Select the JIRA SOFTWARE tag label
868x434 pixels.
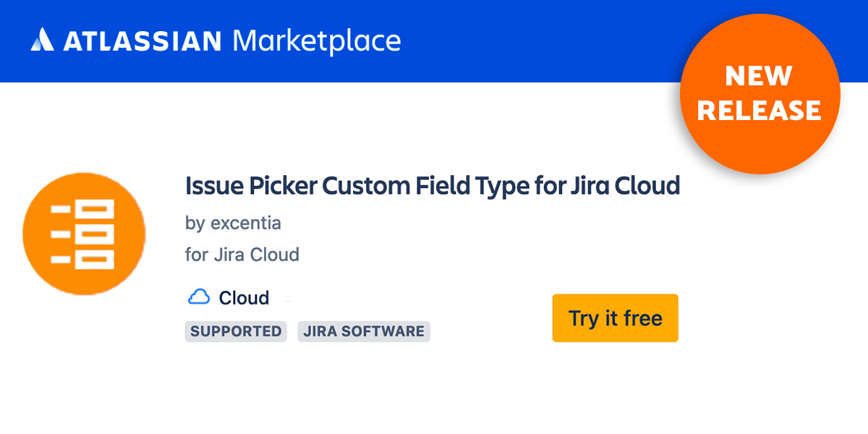364,331
